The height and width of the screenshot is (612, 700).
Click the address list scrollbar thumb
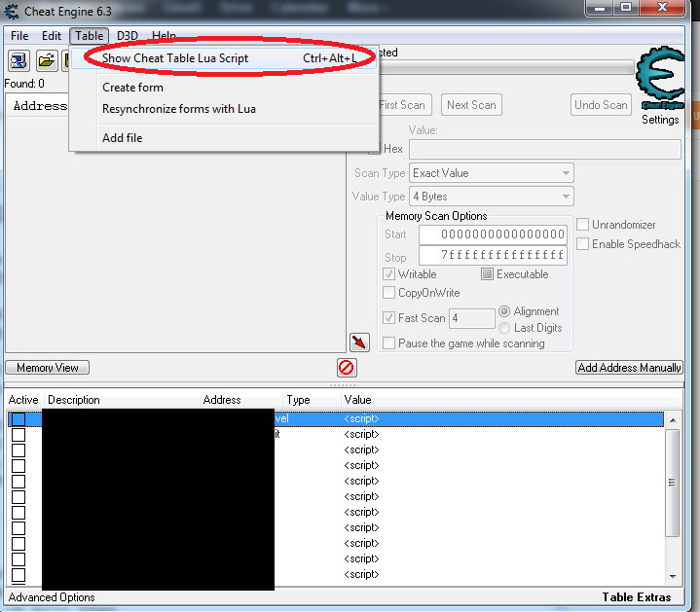673,483
